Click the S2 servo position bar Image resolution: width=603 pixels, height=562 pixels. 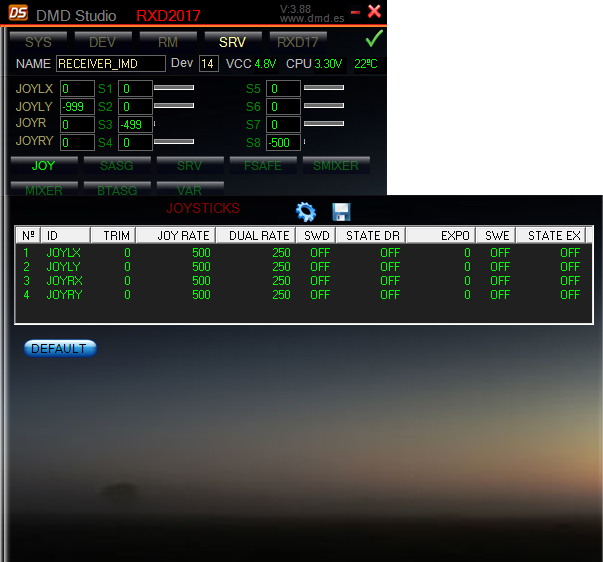pyautogui.click(x=174, y=105)
